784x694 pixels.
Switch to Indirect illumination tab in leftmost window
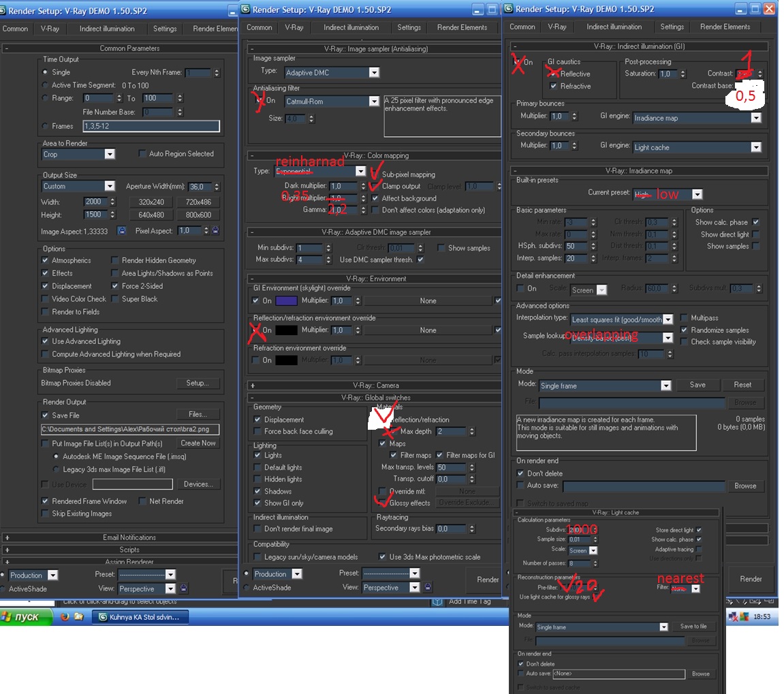107,29
